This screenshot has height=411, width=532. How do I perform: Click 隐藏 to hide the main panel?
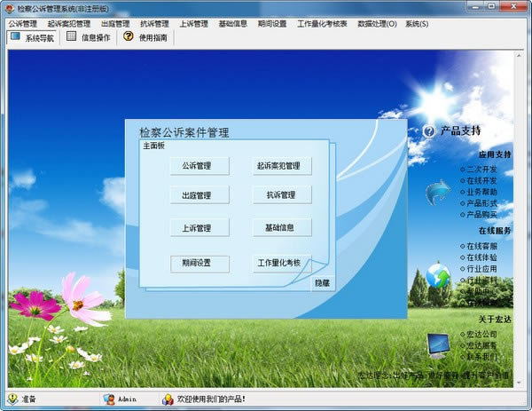[x=321, y=282]
